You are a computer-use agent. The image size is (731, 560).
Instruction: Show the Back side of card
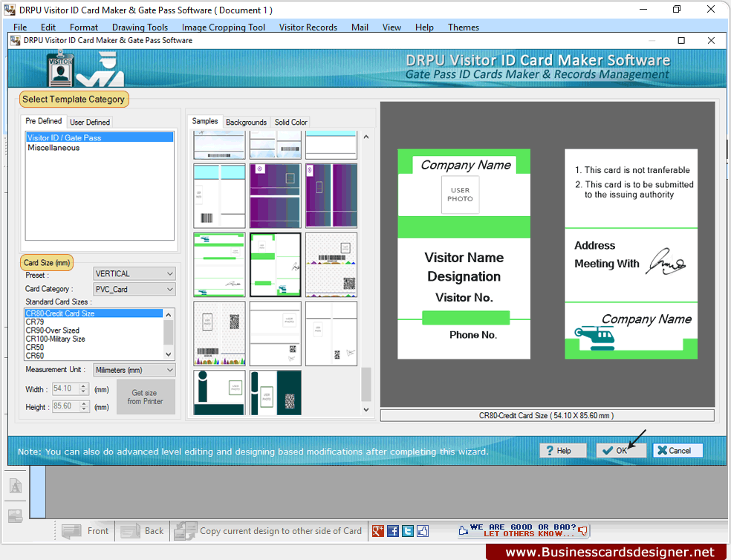pyautogui.click(x=142, y=530)
